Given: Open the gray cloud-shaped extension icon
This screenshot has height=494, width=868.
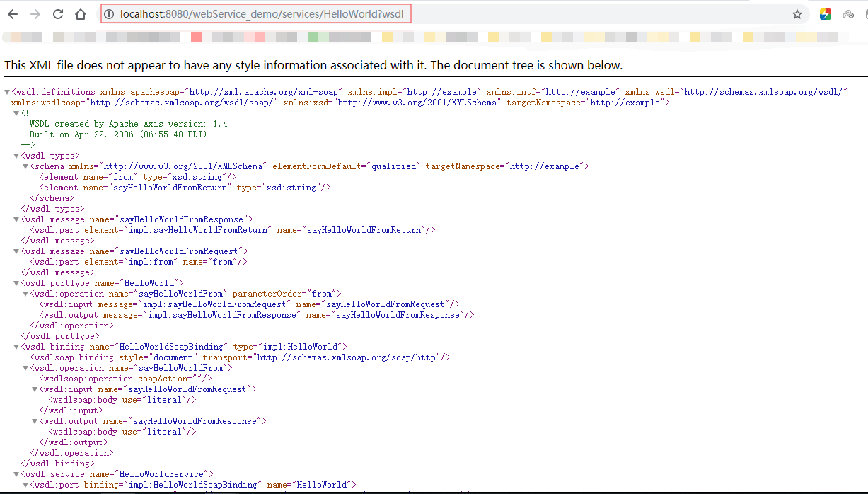Looking at the screenshot, I should tap(848, 14).
